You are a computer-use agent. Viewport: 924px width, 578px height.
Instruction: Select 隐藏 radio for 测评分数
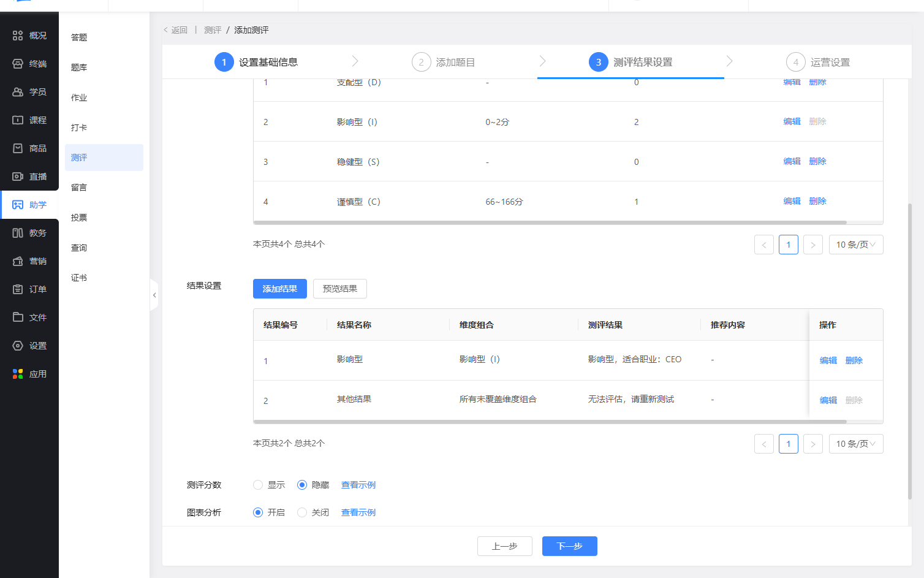pyautogui.click(x=302, y=485)
